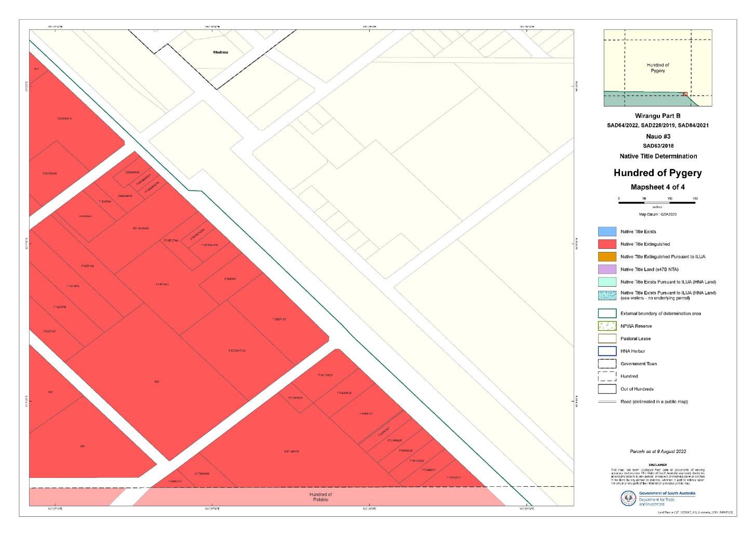Click the Hundred of Pygery inset overview map
Viewport: 756px width, 535px height.
[x=657, y=68]
